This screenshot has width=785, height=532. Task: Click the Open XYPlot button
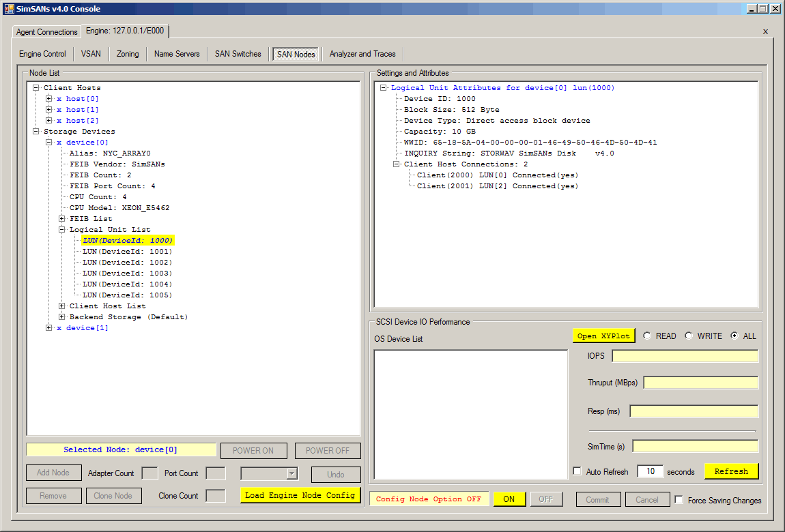603,336
